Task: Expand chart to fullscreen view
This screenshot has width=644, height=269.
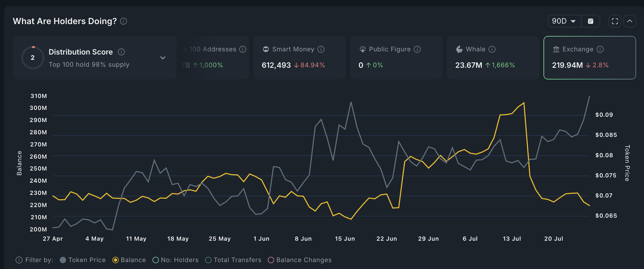Action: [x=615, y=21]
